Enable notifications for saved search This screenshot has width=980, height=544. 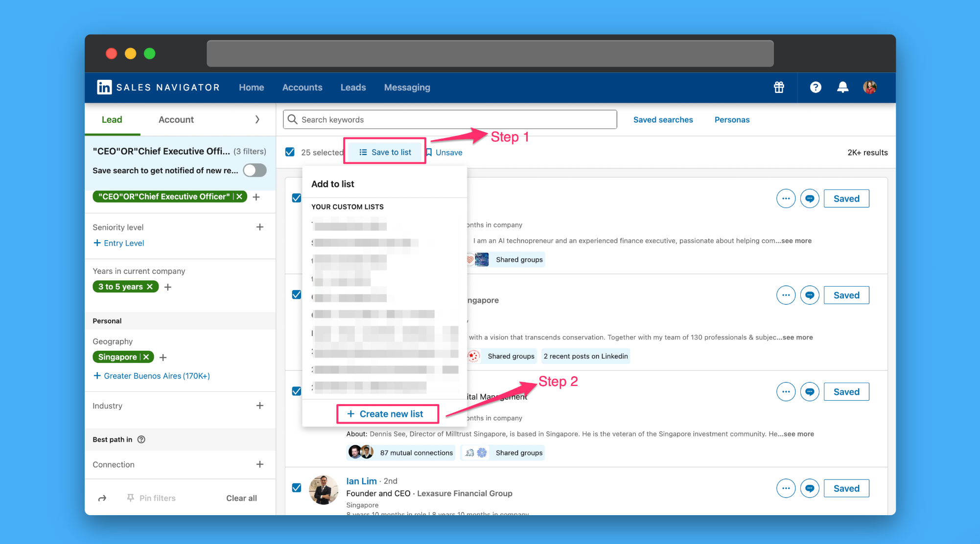255,170
